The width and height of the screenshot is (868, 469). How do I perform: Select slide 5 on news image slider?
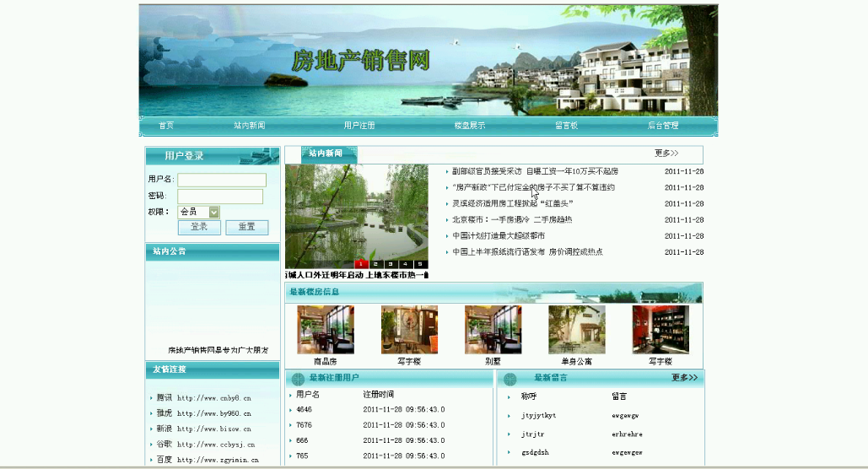click(x=420, y=264)
